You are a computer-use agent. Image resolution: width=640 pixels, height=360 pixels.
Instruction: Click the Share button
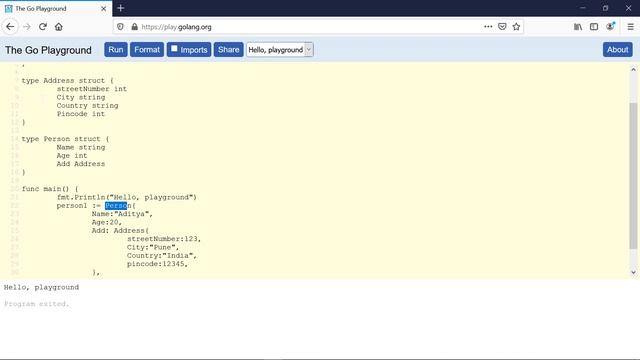coord(229,50)
